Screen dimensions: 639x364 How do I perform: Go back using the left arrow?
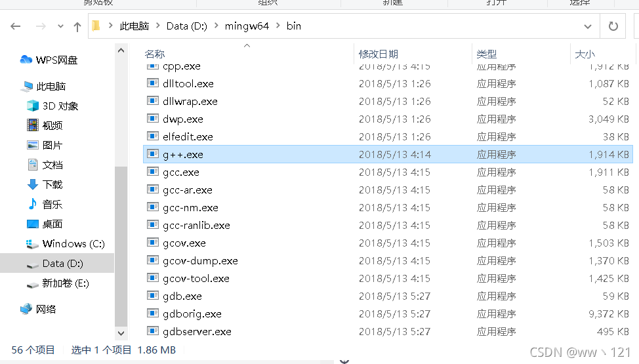(16, 26)
